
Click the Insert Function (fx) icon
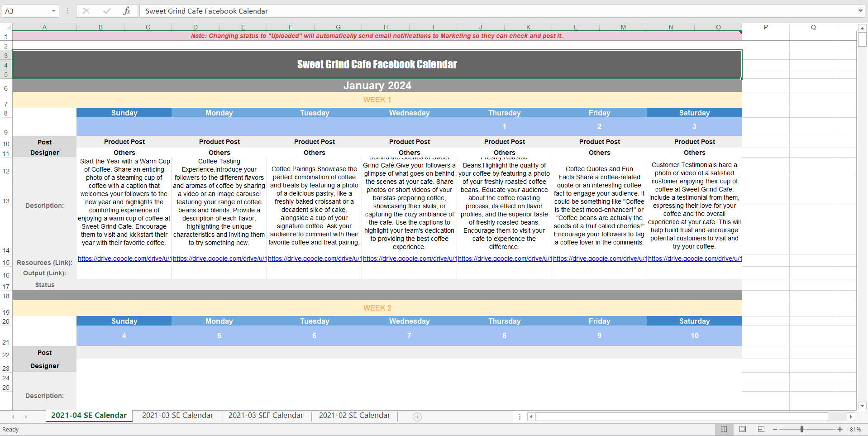point(128,11)
